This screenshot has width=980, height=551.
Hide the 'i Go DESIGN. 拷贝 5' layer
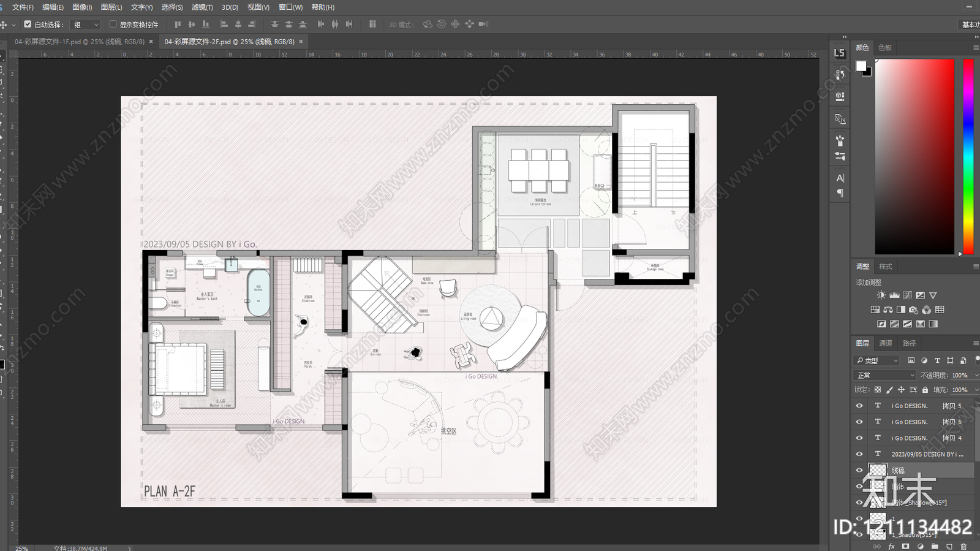859,406
